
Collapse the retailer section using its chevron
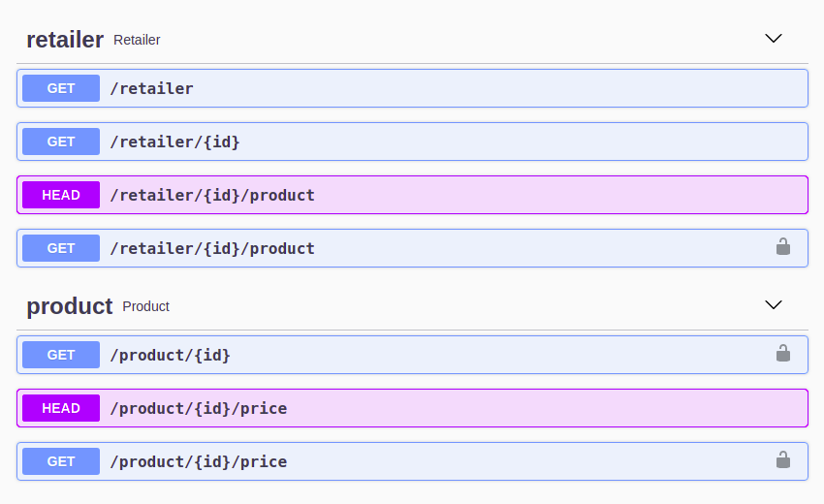pyautogui.click(x=774, y=39)
